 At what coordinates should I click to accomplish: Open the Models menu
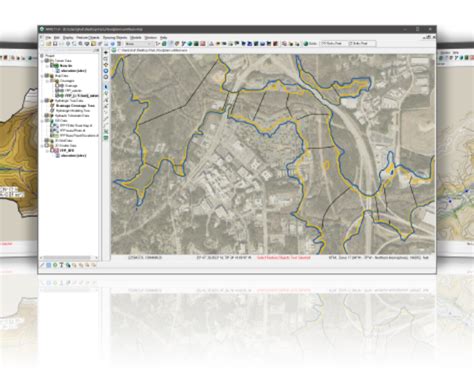tap(136, 38)
